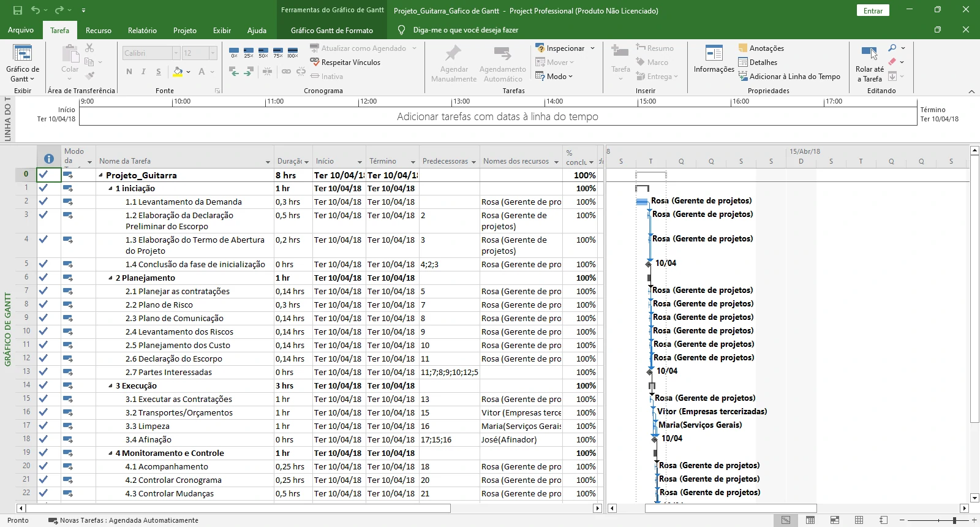Mark the task 0% complete
Viewport: 980px width, 527px height.
coord(234,53)
